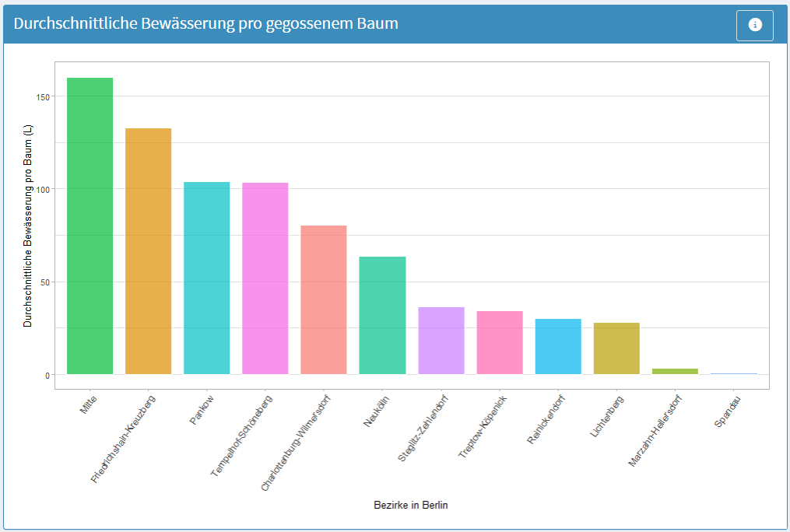
Task: Select the Reinickendorf blue bar
Action: tap(557, 346)
